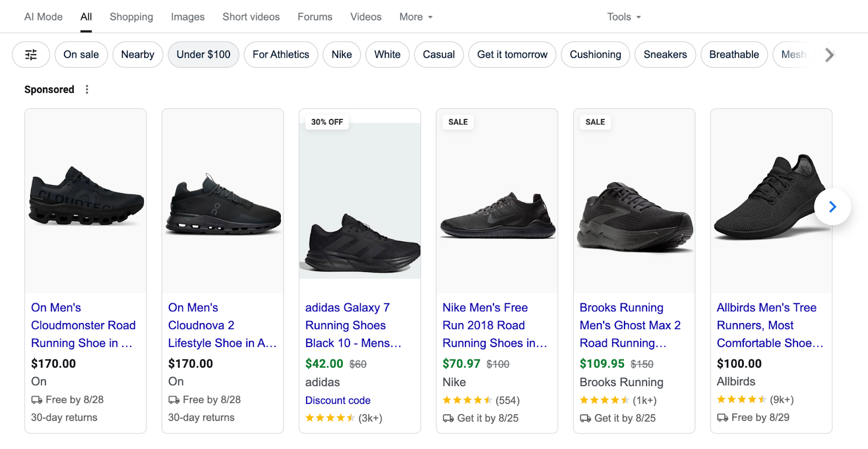Click the Cloudnova 2 shoe product image
Screen dimensions: 868x449
pyautogui.click(x=223, y=200)
